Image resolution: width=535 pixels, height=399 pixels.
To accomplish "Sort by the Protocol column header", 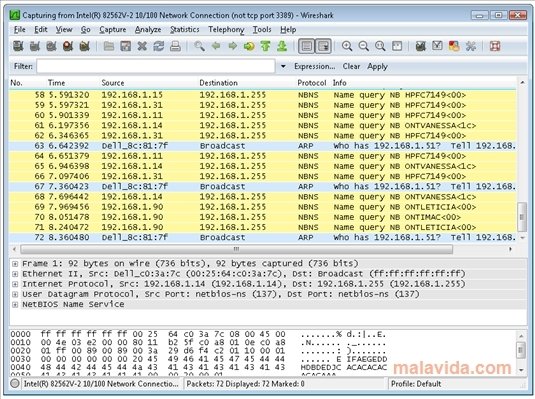I will [312, 83].
